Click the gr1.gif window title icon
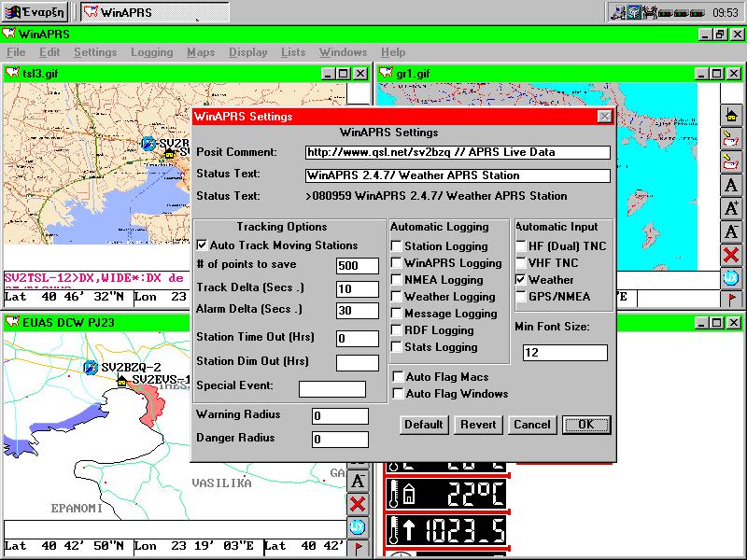 386,74
